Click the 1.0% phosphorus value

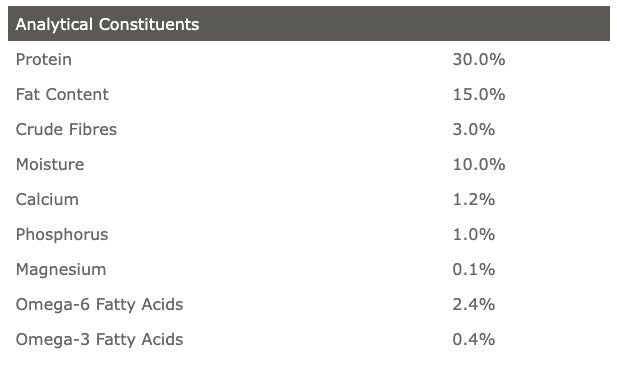pyautogui.click(x=474, y=234)
